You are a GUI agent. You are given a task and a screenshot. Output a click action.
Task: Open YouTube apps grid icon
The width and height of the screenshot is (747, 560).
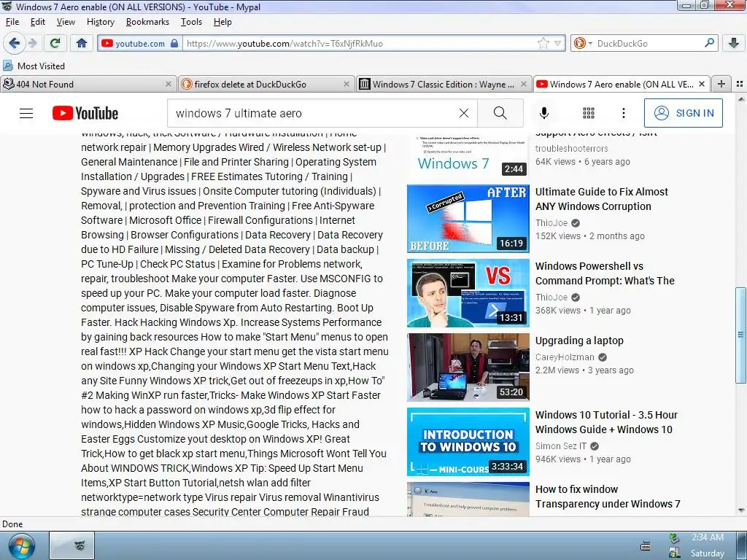point(589,113)
